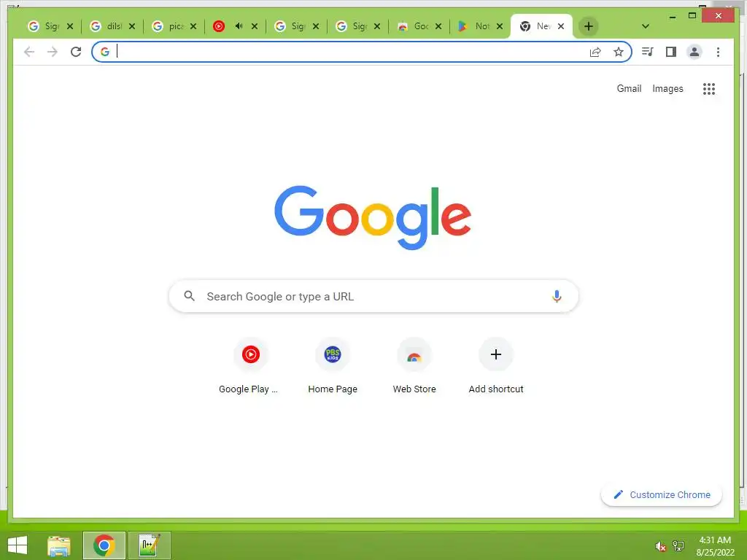Close the New Tab tab
Viewport: 747px width, 560px height.
tap(561, 26)
